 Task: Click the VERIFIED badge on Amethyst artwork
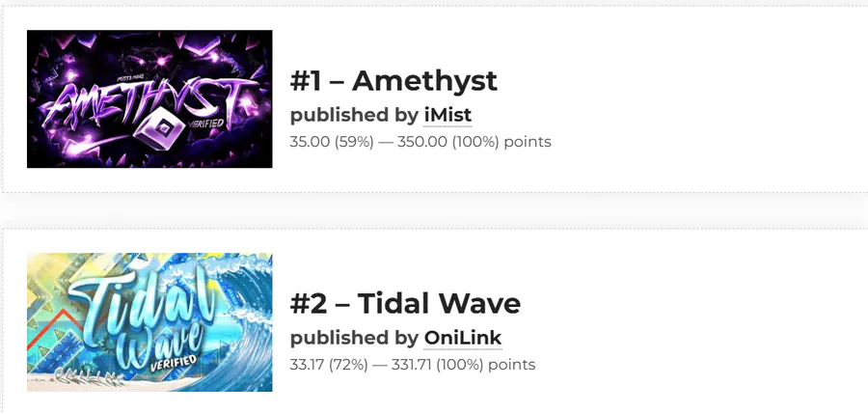click(x=206, y=124)
